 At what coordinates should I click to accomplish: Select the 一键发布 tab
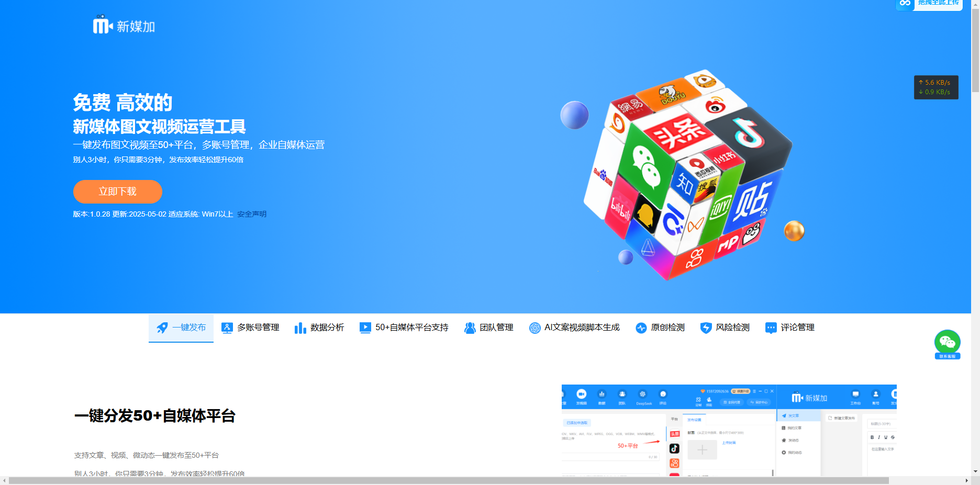(x=181, y=328)
